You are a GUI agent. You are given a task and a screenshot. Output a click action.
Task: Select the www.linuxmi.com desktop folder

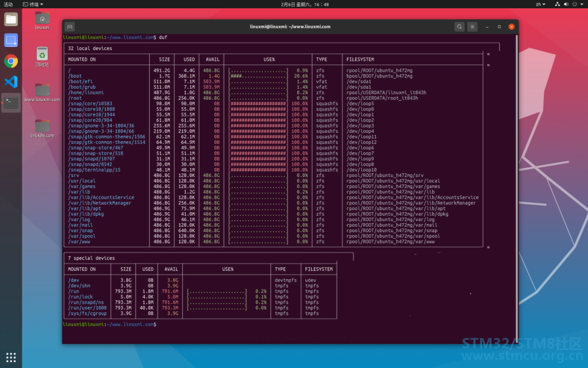(x=42, y=92)
